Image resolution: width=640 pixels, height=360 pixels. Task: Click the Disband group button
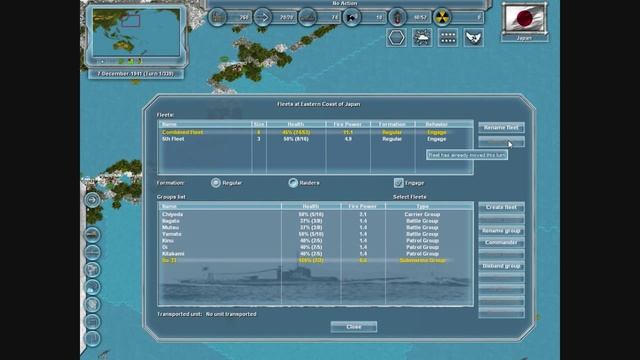501,266
